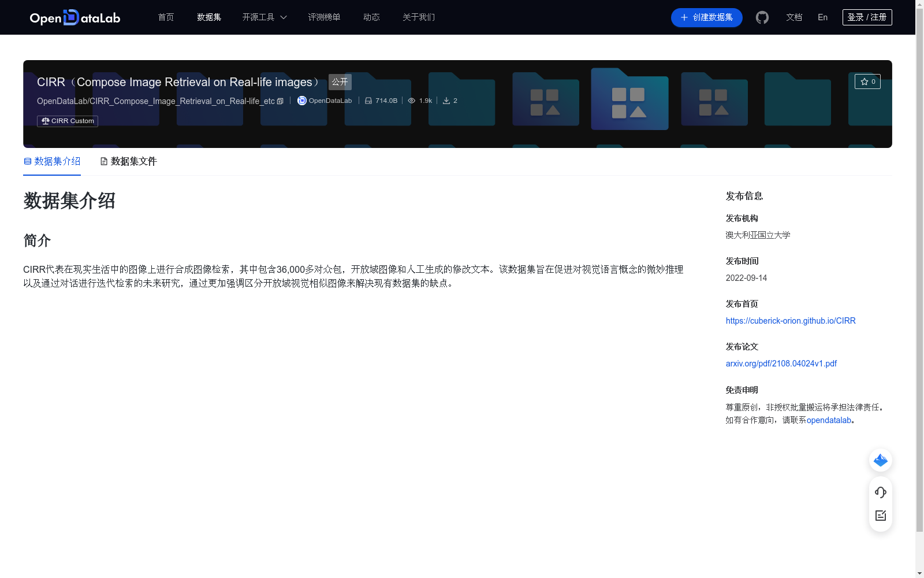Open 评测榜单 navigation item
This screenshot has width=924, height=578.
tap(324, 17)
